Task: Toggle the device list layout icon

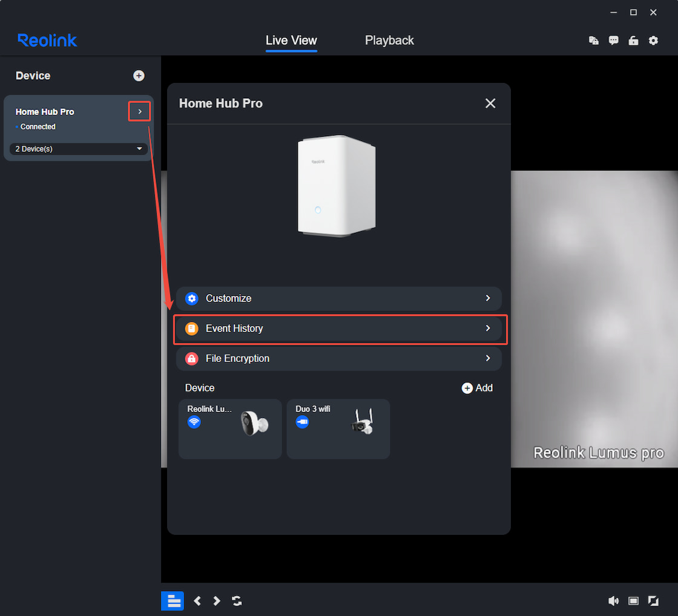Action: 173,601
